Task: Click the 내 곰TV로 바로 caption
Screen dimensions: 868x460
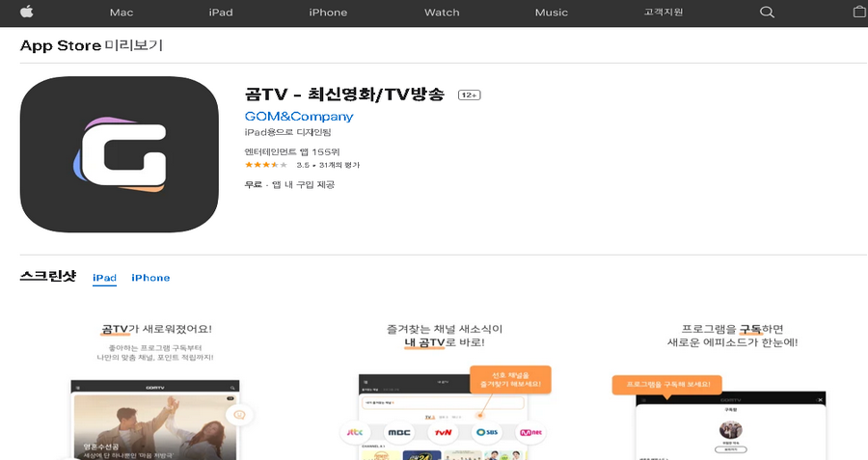Action: coord(444,342)
